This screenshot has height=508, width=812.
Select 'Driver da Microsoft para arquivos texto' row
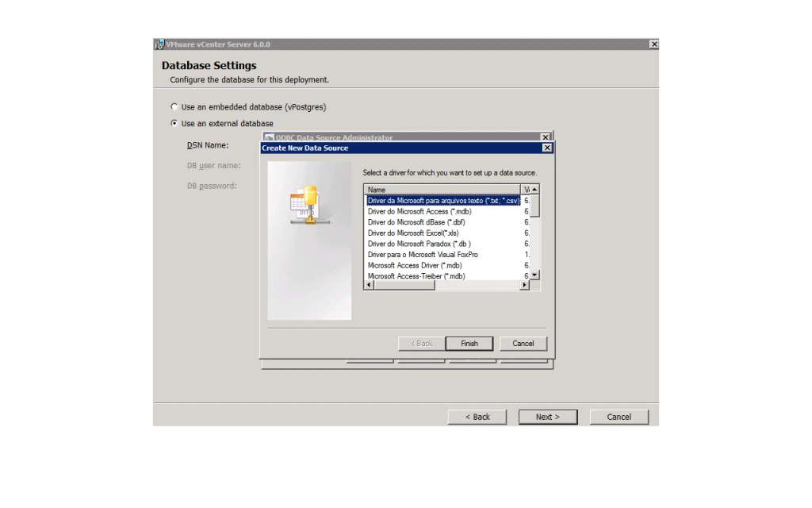click(x=442, y=201)
